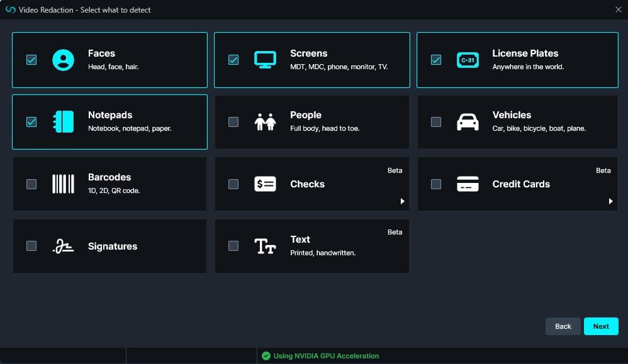The height and width of the screenshot is (364, 628).
Task: Enable the People checkbox
Action: pos(233,121)
